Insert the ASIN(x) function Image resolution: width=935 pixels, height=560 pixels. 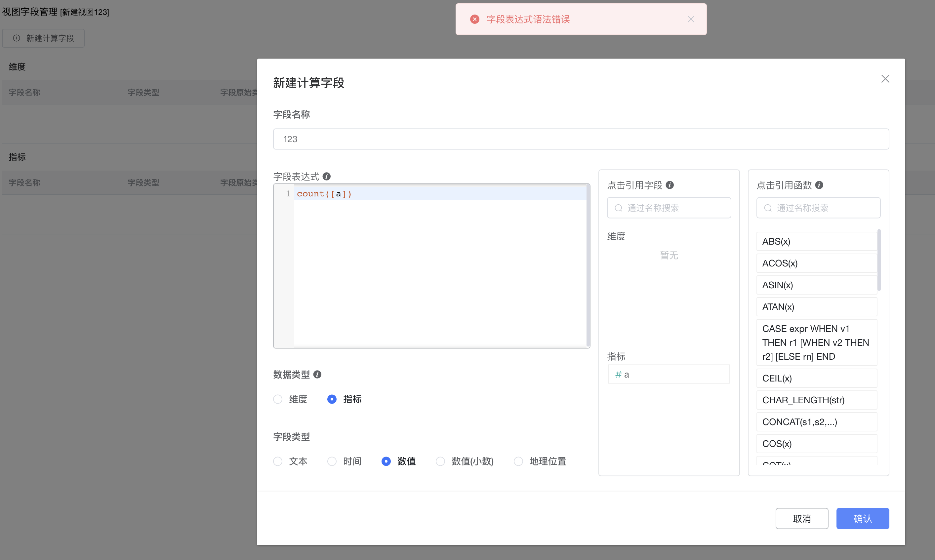click(x=817, y=285)
